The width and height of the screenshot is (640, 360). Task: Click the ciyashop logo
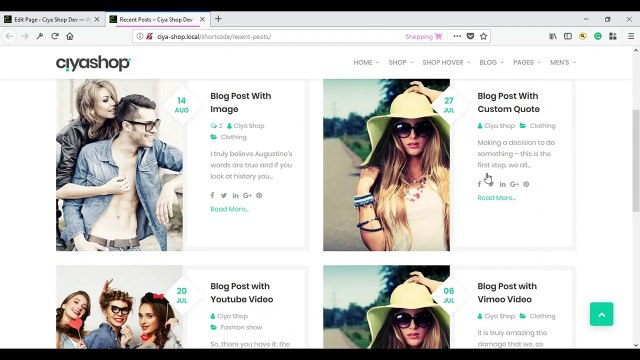click(x=93, y=63)
